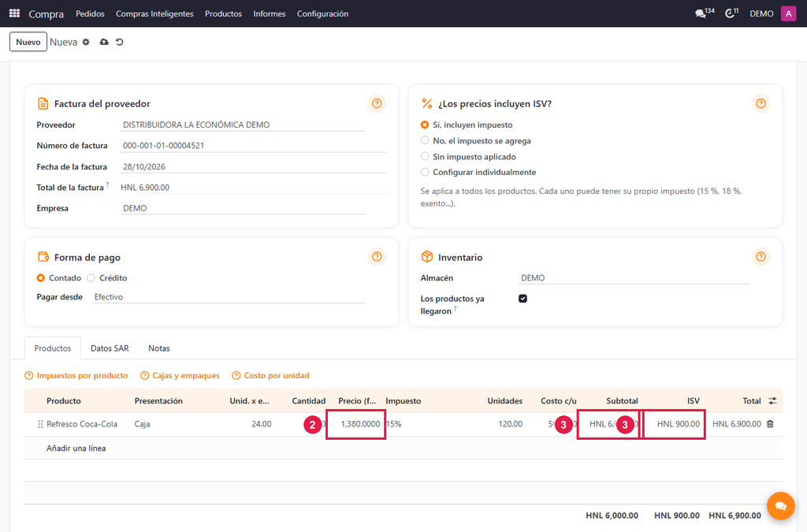Open help for Factura del proveedor

[x=377, y=103]
